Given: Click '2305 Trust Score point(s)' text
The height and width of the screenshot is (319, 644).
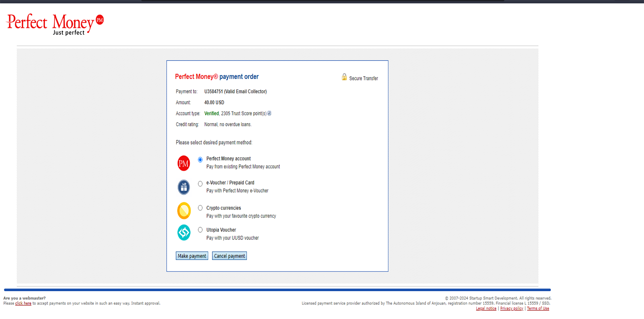Looking at the screenshot, I should tap(244, 113).
